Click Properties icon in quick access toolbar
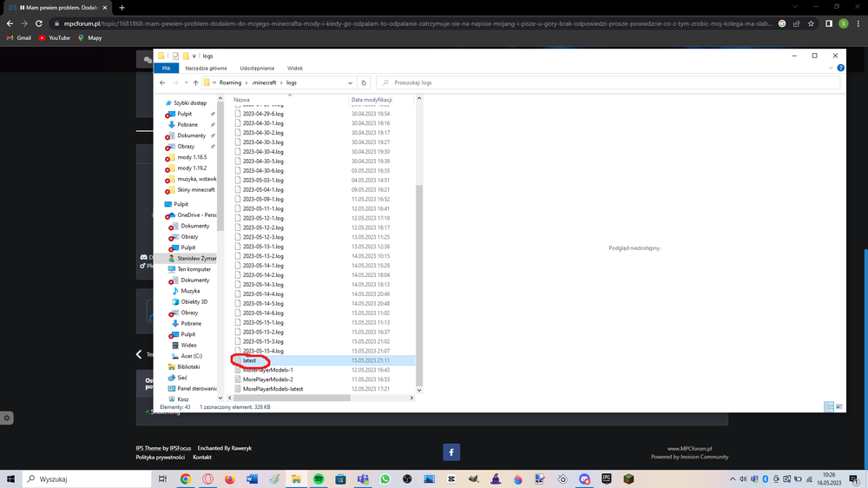The height and width of the screenshot is (488, 868). click(175, 56)
